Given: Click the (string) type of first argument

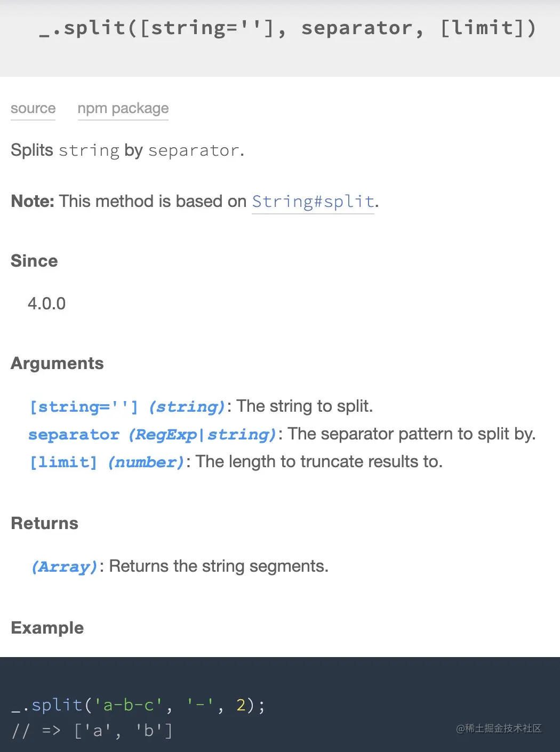Looking at the screenshot, I should (x=187, y=407).
